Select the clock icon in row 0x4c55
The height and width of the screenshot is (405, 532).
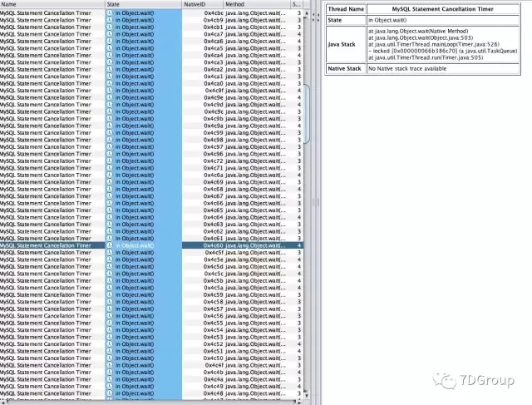109,323
